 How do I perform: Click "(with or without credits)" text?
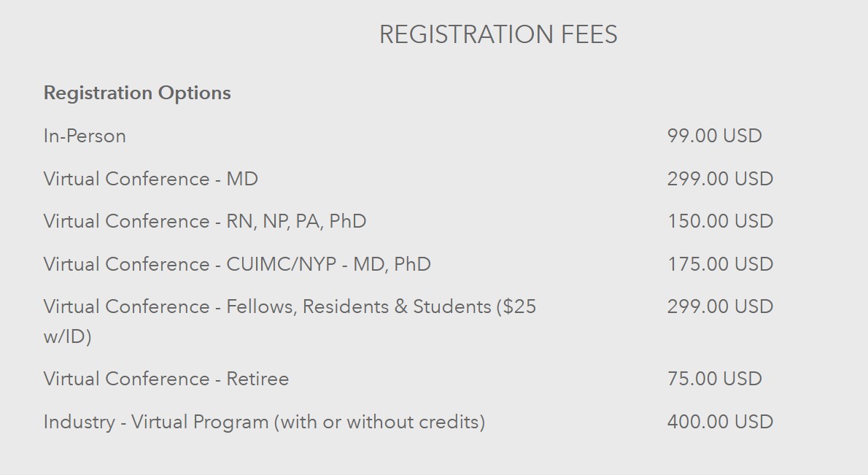pyautogui.click(x=379, y=422)
